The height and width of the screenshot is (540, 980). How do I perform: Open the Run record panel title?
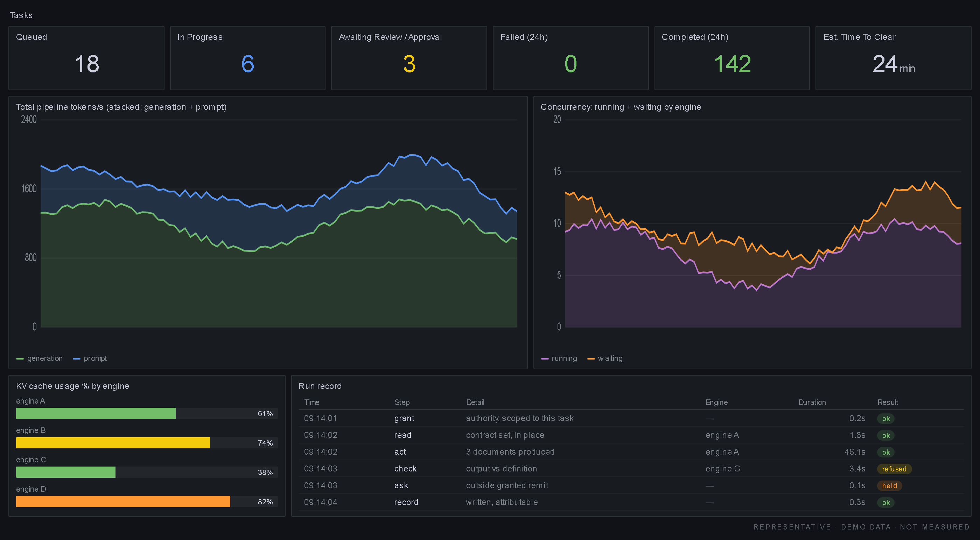320,386
